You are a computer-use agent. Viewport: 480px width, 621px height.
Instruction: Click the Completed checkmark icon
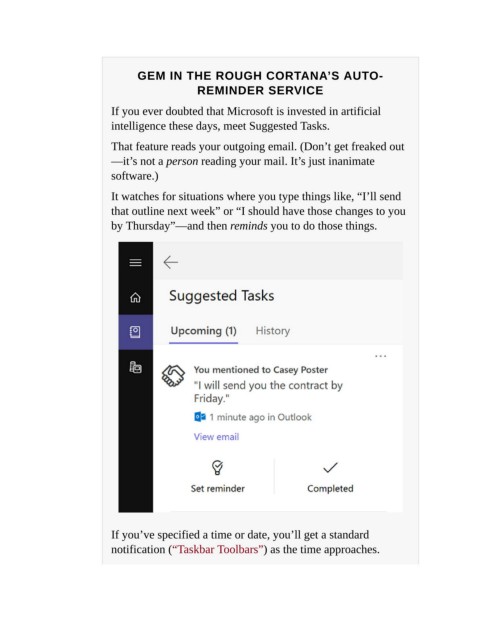click(330, 468)
